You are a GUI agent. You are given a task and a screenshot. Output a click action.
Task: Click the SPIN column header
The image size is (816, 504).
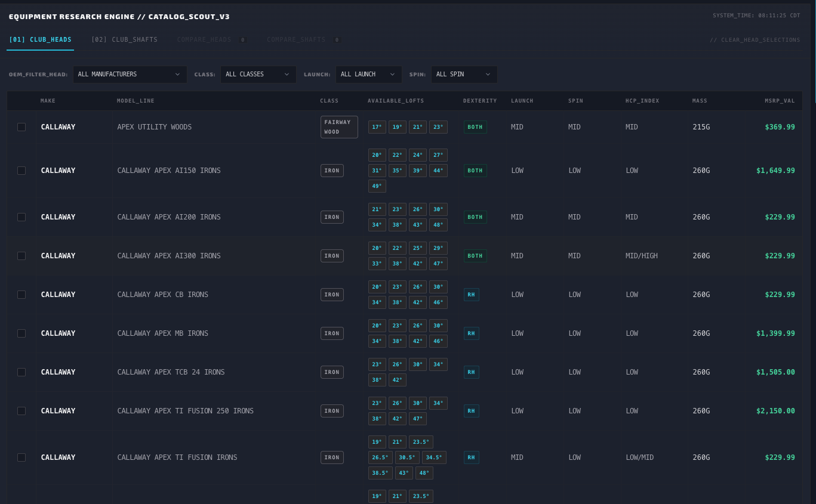point(575,101)
